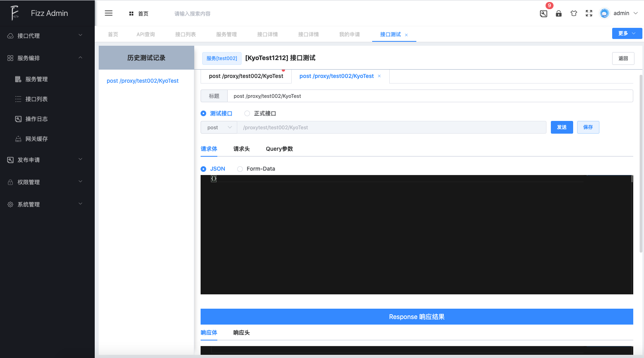Open 操作日志 in the sidebar

(x=36, y=119)
